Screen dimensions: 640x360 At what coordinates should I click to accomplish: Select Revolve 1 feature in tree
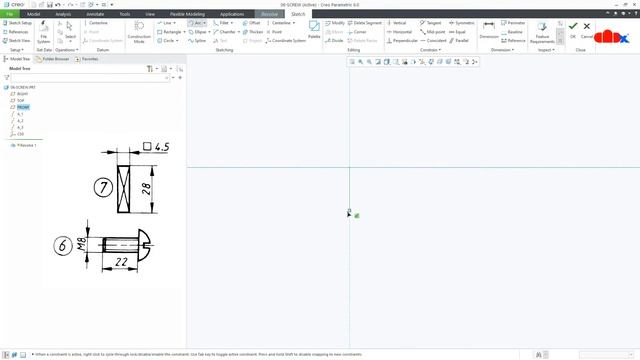24,145
